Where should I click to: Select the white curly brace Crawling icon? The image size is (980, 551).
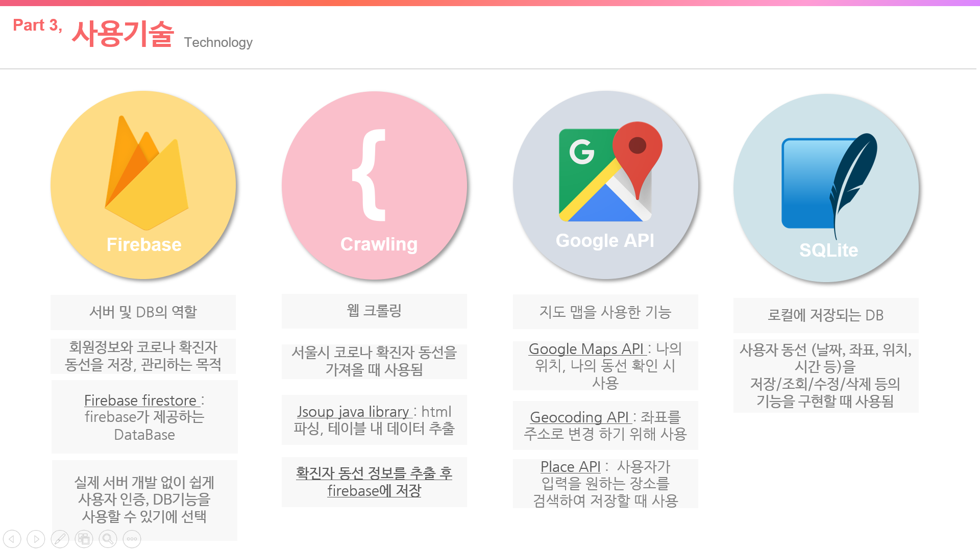370,175
